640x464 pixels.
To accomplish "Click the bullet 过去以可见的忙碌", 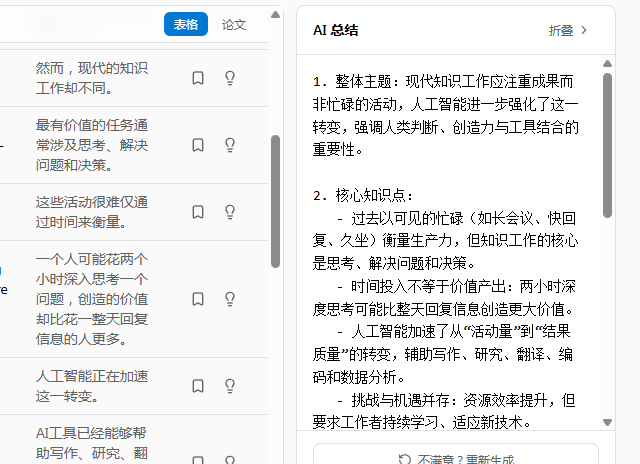I will pos(445,241).
